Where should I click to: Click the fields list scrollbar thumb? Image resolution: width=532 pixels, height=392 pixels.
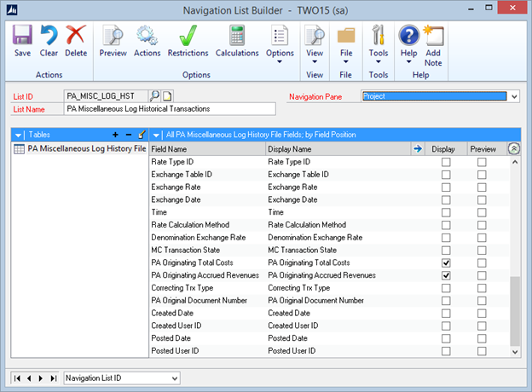tap(515, 311)
